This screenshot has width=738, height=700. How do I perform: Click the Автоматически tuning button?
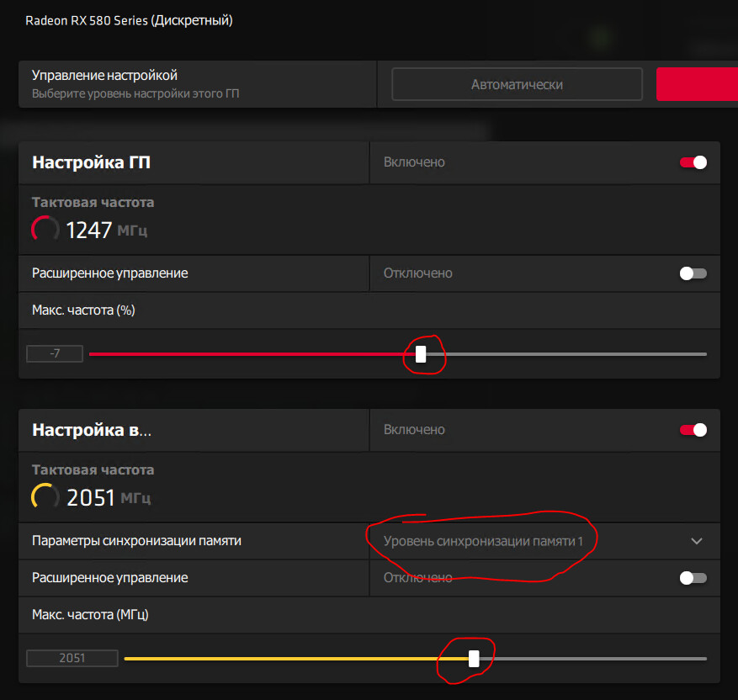coord(517,84)
